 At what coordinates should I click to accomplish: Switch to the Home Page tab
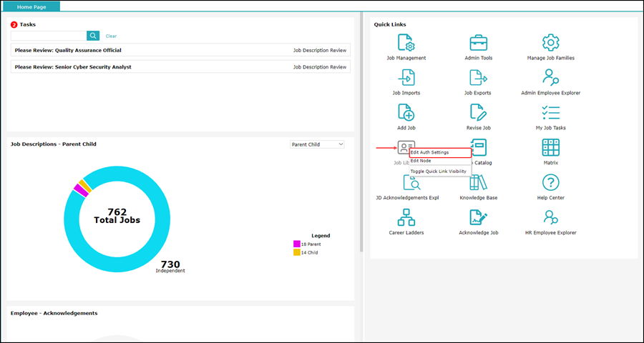click(31, 7)
